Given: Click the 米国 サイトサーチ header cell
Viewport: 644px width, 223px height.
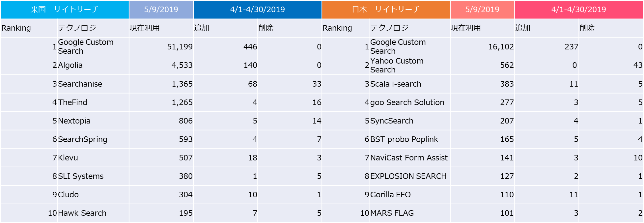Looking at the screenshot, I should (x=65, y=10).
